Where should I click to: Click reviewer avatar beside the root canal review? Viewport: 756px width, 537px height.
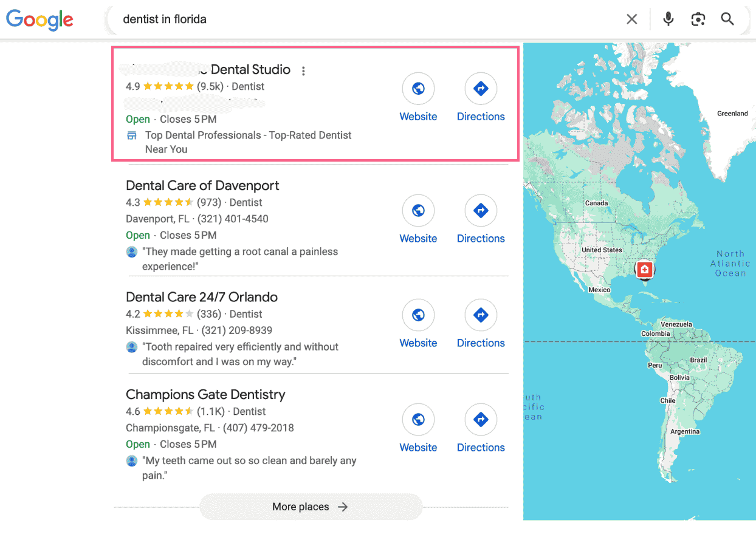coord(131,251)
